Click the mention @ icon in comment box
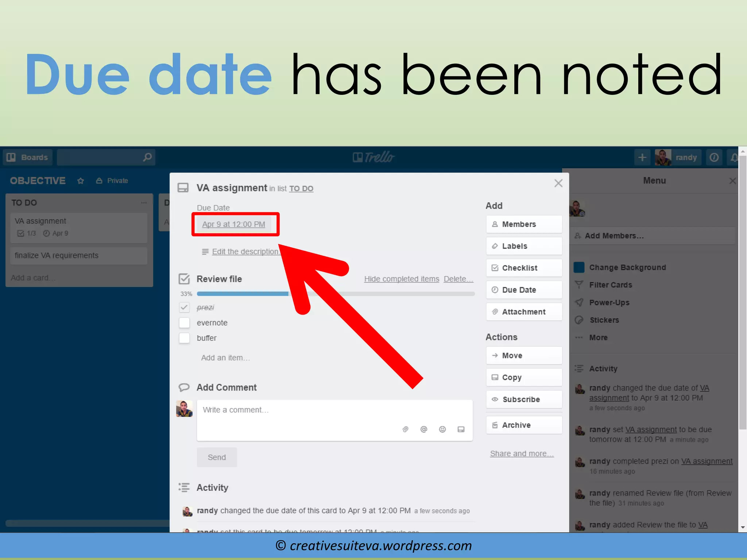 pos(424,429)
